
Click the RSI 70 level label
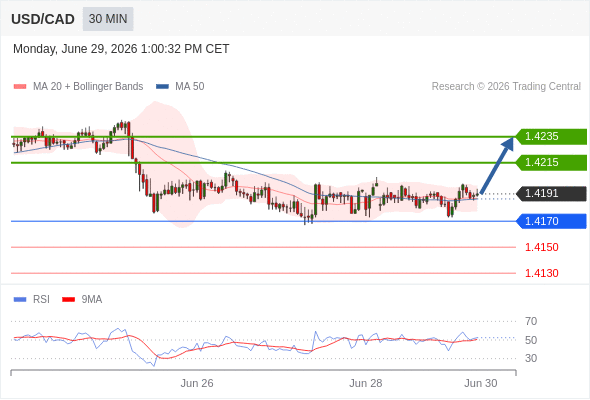531,321
